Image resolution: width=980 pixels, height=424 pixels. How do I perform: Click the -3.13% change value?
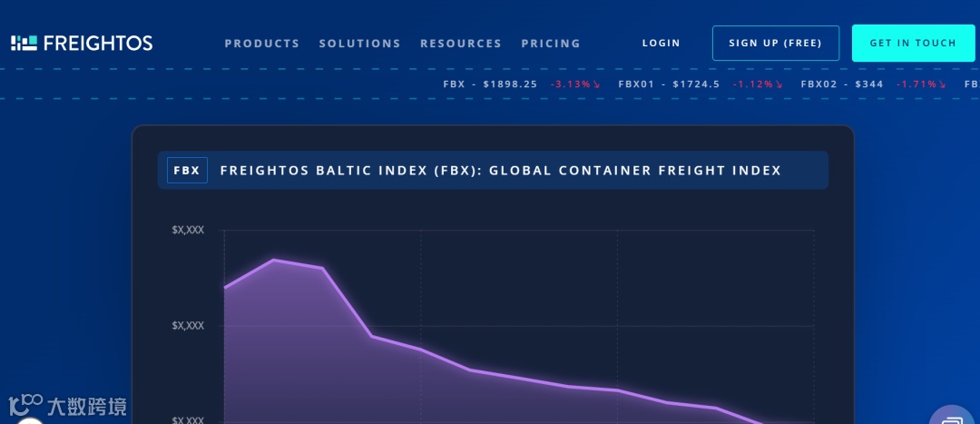click(575, 84)
